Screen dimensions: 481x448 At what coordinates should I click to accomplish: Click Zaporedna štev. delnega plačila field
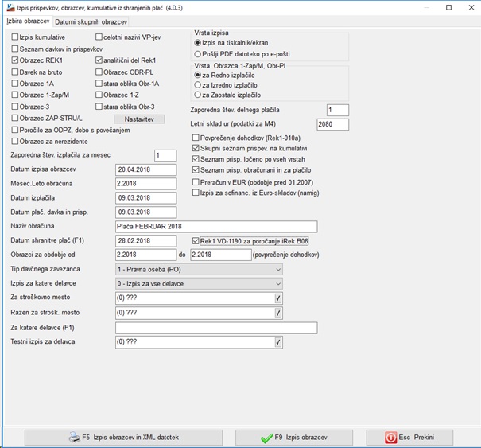pyautogui.click(x=338, y=110)
